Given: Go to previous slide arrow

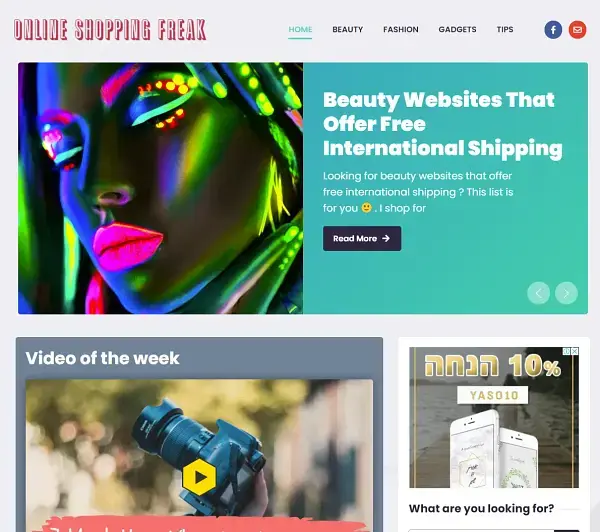Looking at the screenshot, I should 538,293.
